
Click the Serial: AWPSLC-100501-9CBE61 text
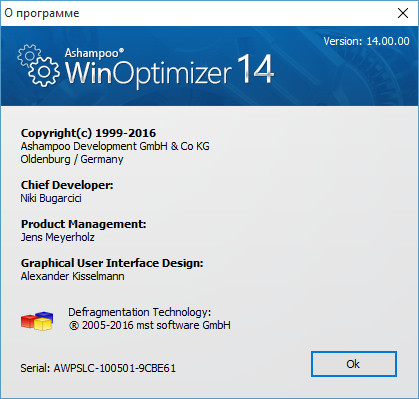98,368
